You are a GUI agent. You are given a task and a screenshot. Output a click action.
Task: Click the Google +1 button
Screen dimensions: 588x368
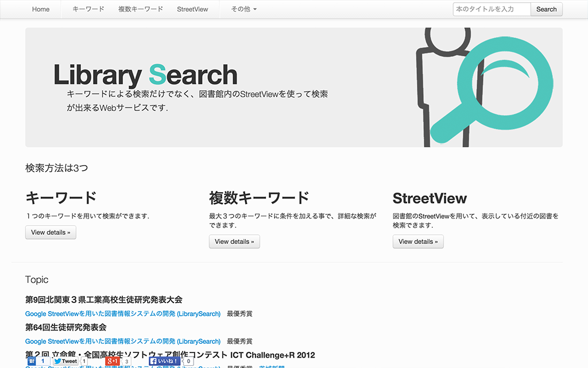click(x=113, y=361)
